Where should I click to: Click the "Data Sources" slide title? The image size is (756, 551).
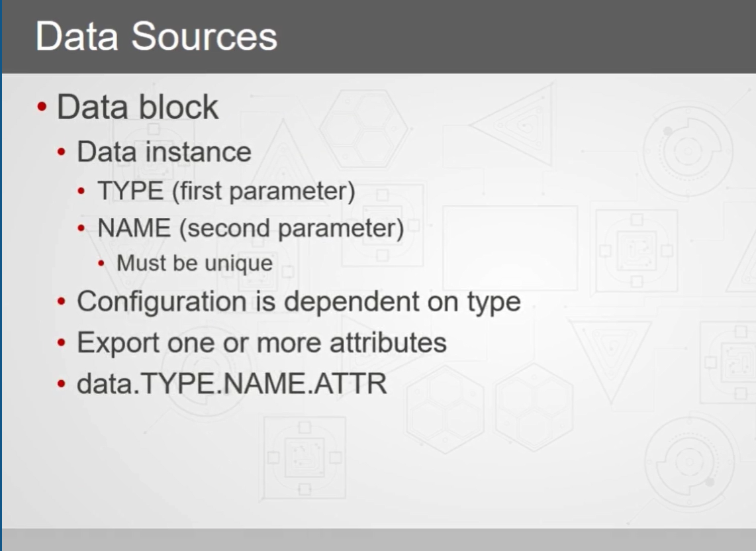pos(156,36)
